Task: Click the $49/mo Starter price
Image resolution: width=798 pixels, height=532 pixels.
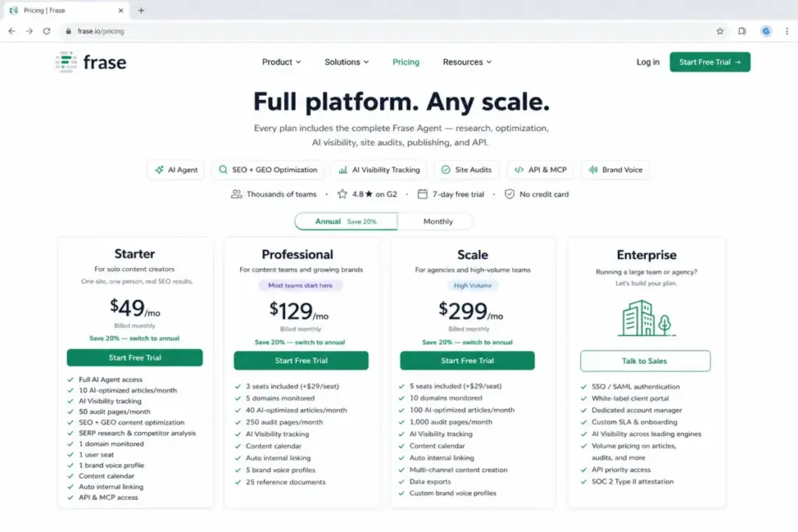Action: pyautogui.click(x=135, y=308)
